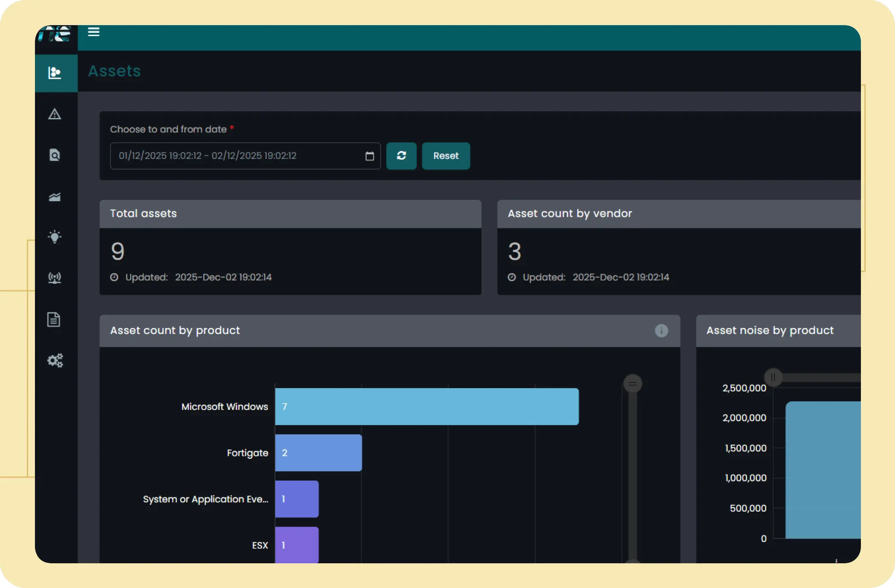Open the hamburger menu icon
The width and height of the screenshot is (895, 588).
(94, 32)
